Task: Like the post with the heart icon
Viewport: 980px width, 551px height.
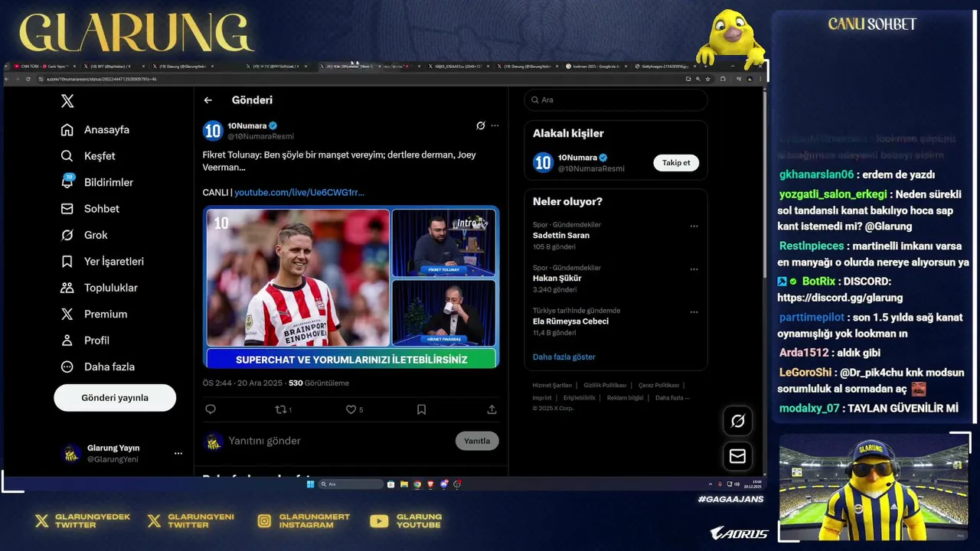Action: click(x=351, y=409)
